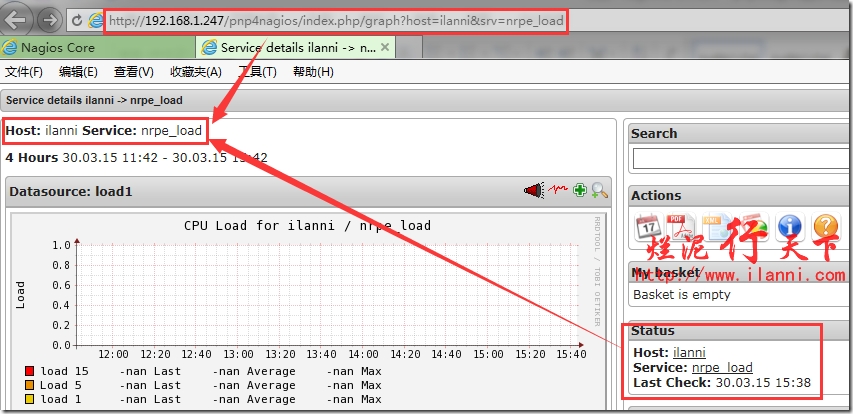Click the '4 Hours' time range text
Screen dimensions: 853x414
(x=32, y=158)
